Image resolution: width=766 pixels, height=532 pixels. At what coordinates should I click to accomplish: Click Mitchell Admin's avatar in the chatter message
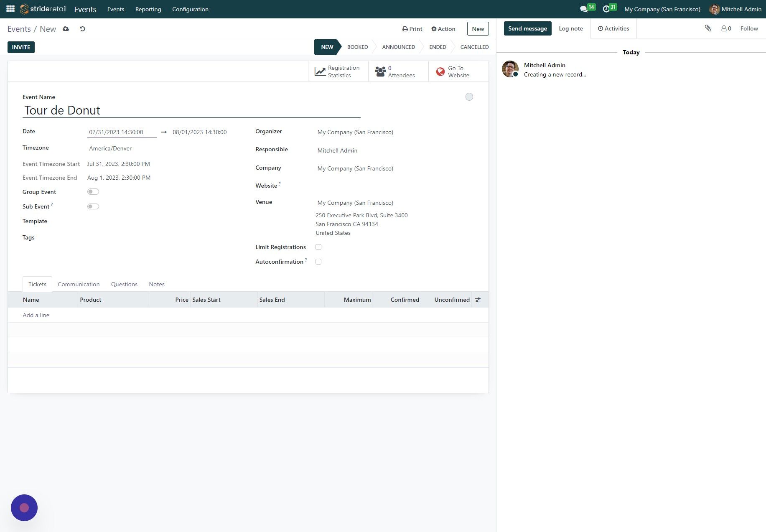tap(510, 69)
